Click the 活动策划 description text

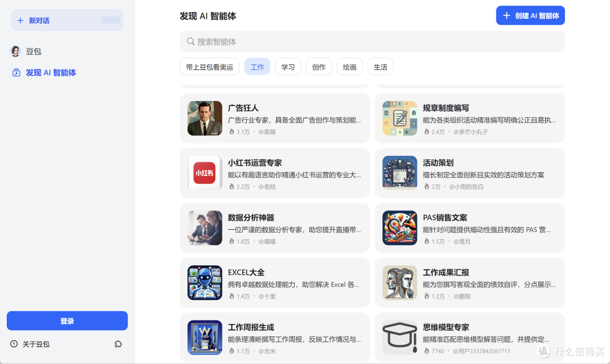tap(483, 174)
